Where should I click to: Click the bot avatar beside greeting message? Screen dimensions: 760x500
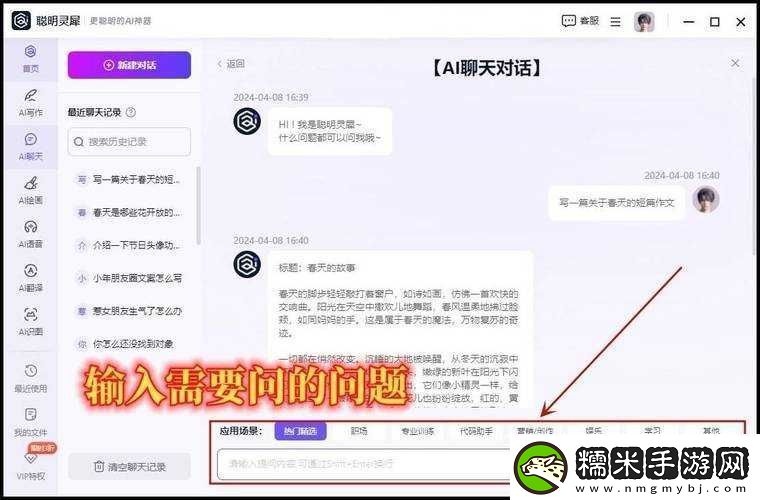(x=247, y=121)
